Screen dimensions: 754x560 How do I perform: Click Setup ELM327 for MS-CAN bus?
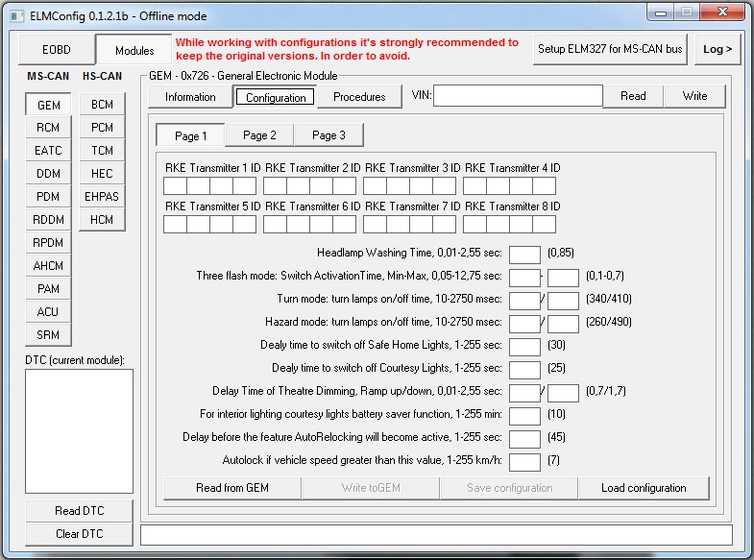tap(610, 50)
